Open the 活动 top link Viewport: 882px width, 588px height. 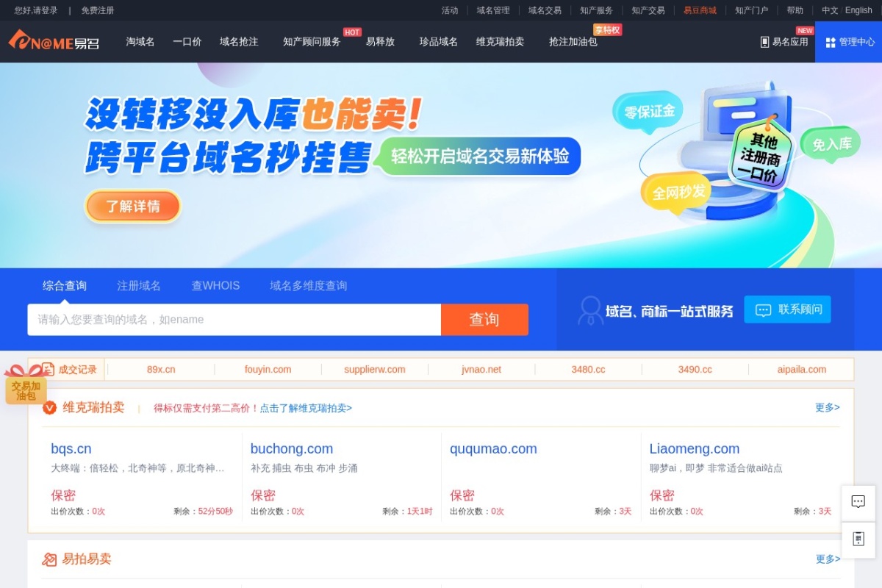point(450,10)
